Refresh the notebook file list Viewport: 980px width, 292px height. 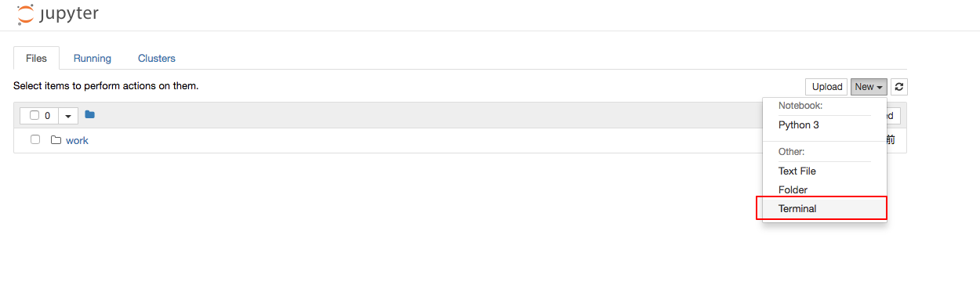[x=899, y=87]
